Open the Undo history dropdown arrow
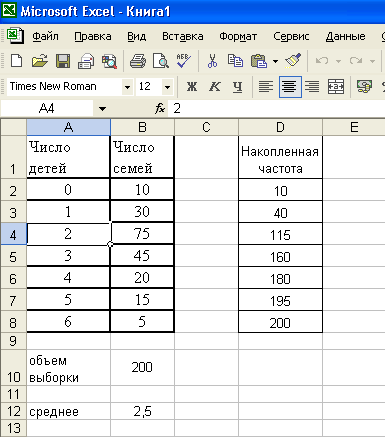385x437 pixels. [x=338, y=61]
